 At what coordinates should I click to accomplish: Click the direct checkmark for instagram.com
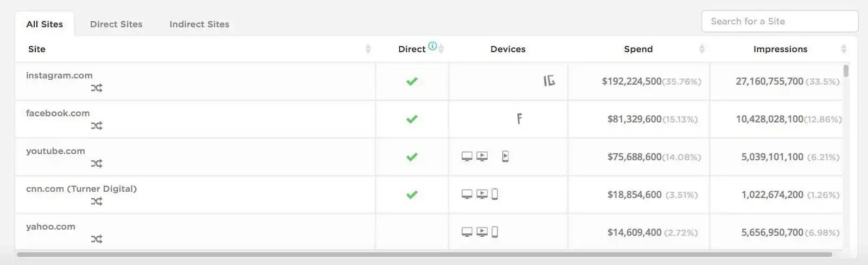pos(412,81)
